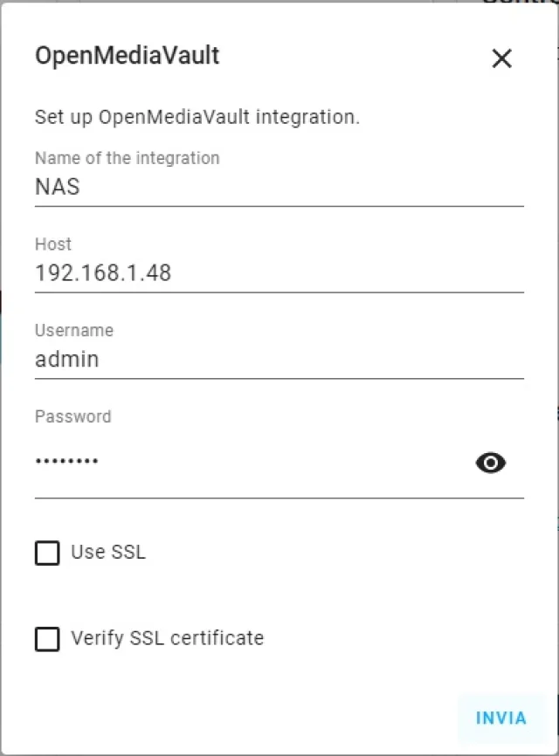Click the "Verify SSL certificate" label text

point(167,638)
